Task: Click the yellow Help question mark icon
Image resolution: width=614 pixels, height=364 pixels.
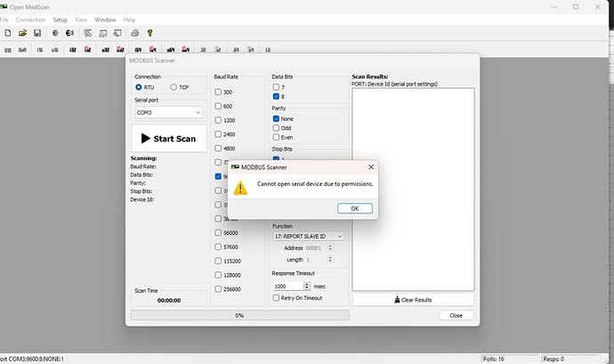Action: (150, 33)
